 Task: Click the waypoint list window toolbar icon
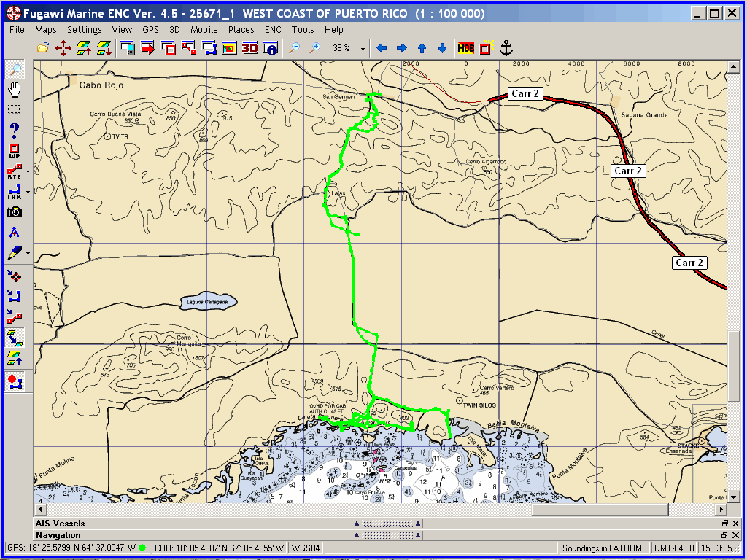[169, 47]
